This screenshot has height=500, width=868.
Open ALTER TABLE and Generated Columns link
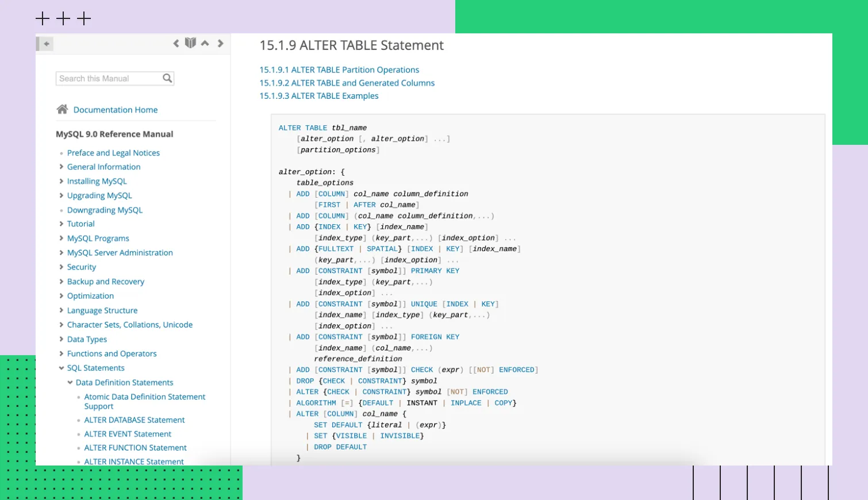point(347,83)
